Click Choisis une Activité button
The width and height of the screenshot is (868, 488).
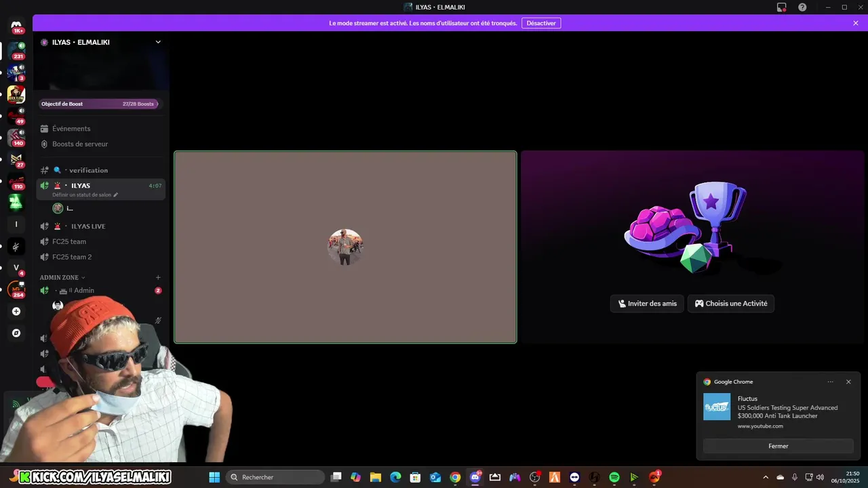731,304
